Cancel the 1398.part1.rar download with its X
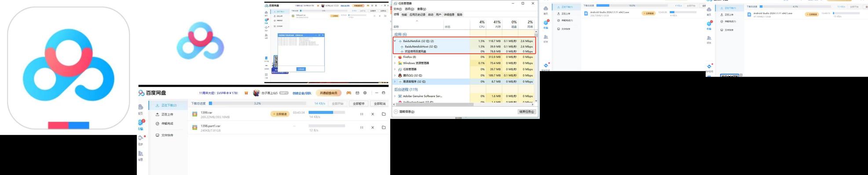Image resolution: width=868 pixels, height=175 pixels. coord(373,127)
